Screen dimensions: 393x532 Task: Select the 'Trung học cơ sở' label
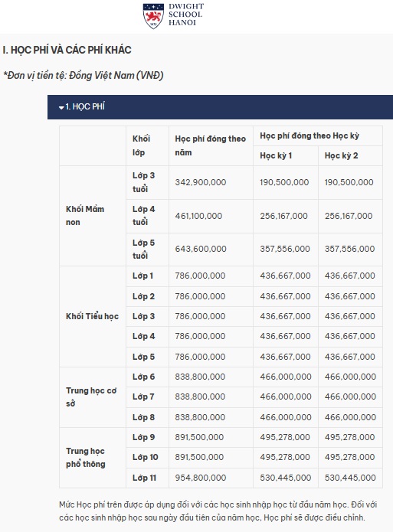click(x=91, y=397)
